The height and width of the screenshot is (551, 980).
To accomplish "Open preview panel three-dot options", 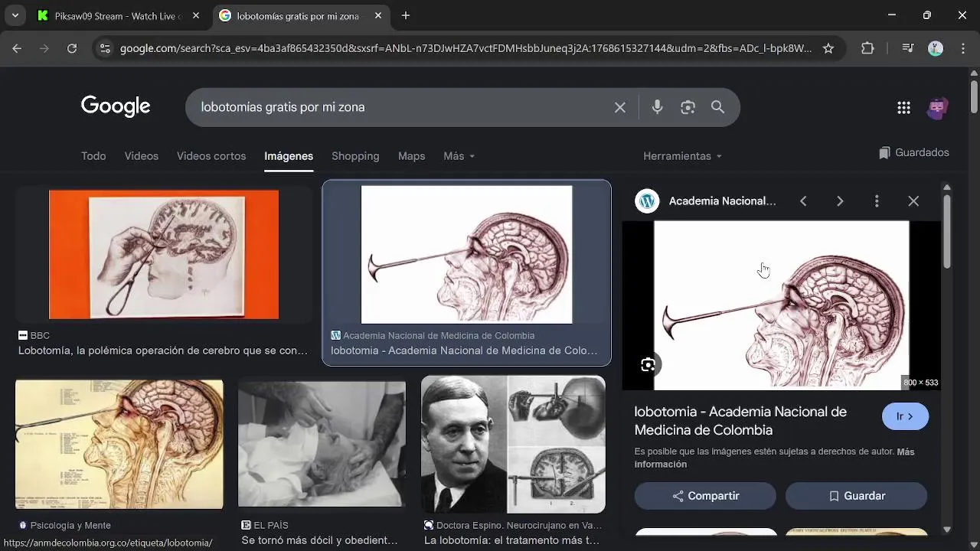I will click(877, 201).
